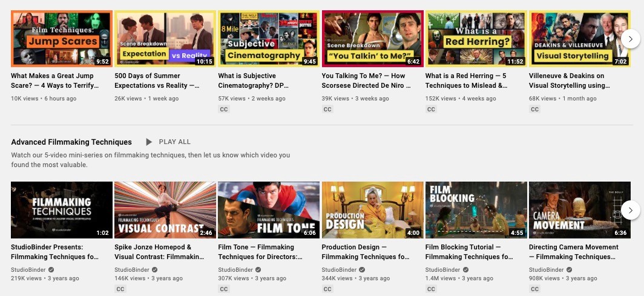Open the Camera Movement video thumbnail
Image resolution: width=644 pixels, height=296 pixels.
[579, 210]
